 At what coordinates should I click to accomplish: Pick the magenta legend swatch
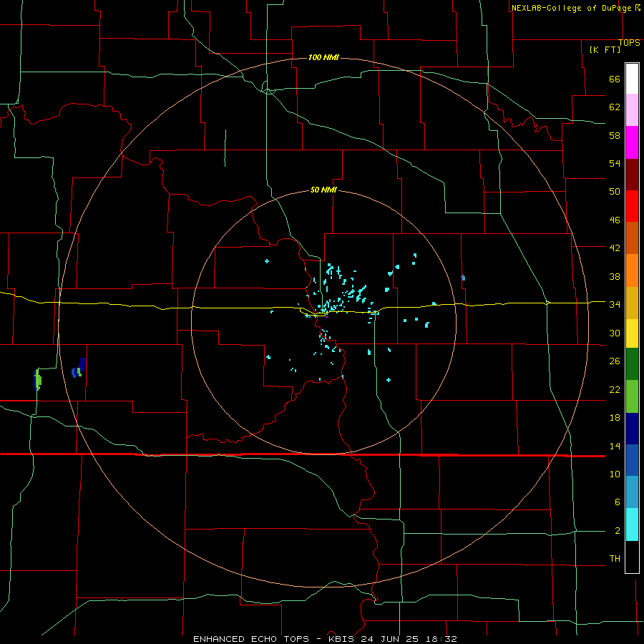click(632, 142)
